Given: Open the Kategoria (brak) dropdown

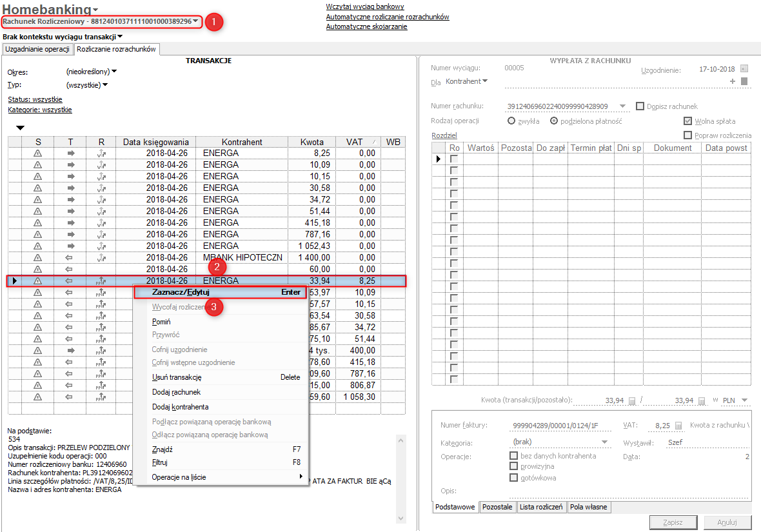Looking at the screenshot, I should point(605,442).
